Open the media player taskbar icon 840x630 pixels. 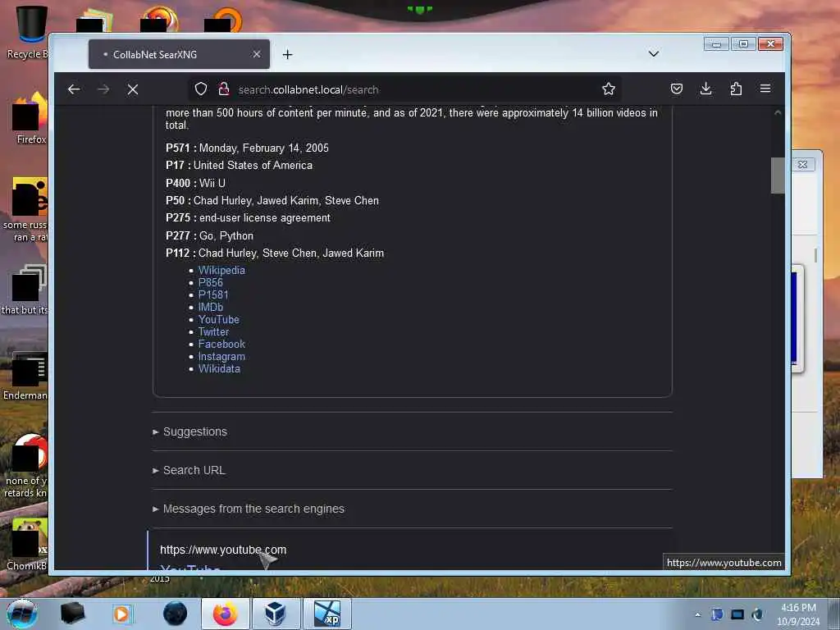point(121,614)
